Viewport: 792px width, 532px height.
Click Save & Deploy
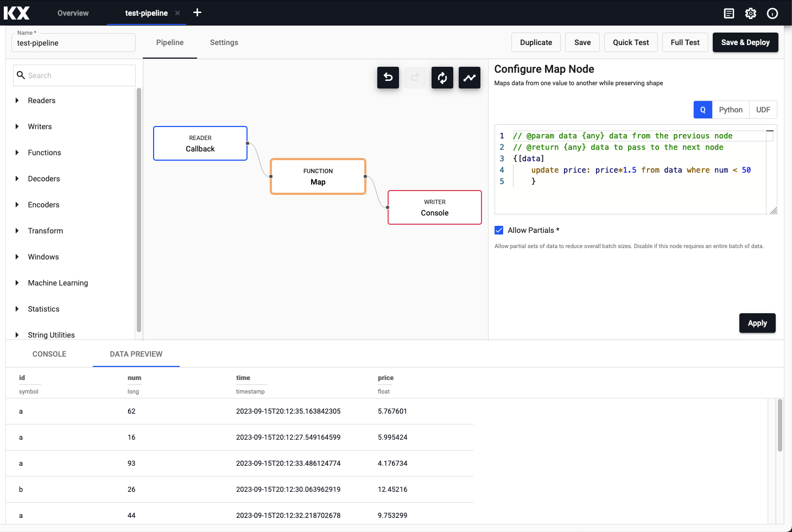745,42
